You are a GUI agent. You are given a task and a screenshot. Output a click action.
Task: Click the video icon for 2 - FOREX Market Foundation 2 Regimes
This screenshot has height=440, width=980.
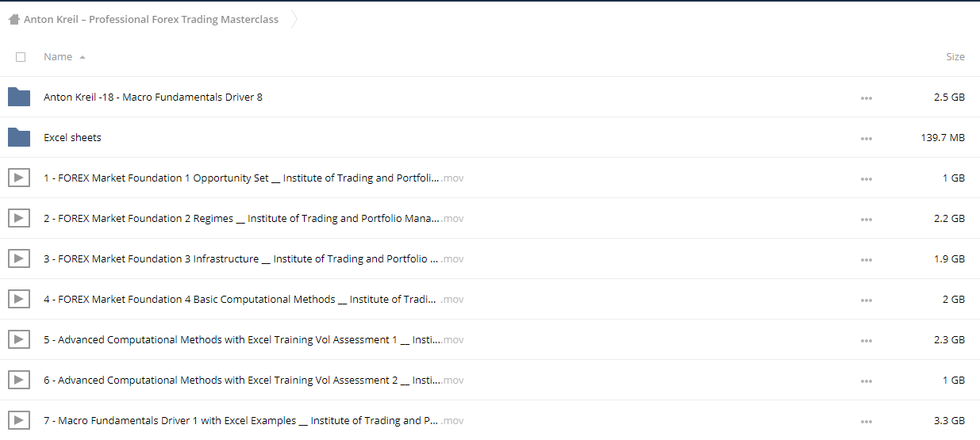(19, 218)
